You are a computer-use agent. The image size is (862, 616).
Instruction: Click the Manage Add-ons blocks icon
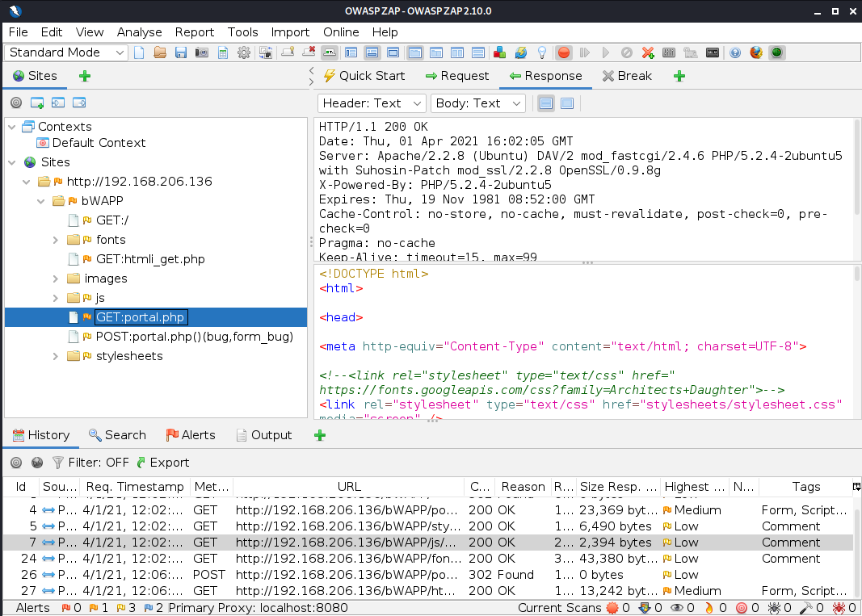(x=500, y=52)
